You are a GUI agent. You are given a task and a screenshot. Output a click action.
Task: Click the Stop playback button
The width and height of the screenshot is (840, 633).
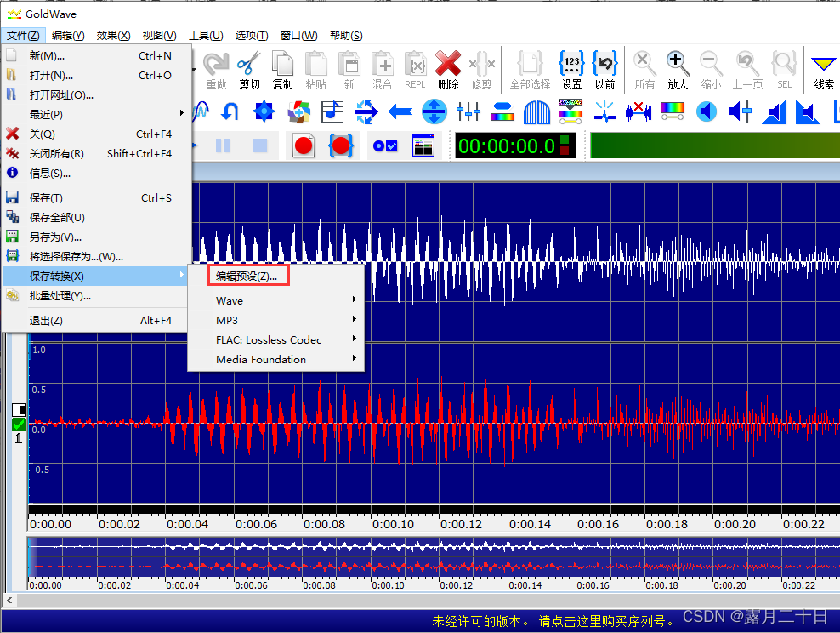(260, 145)
